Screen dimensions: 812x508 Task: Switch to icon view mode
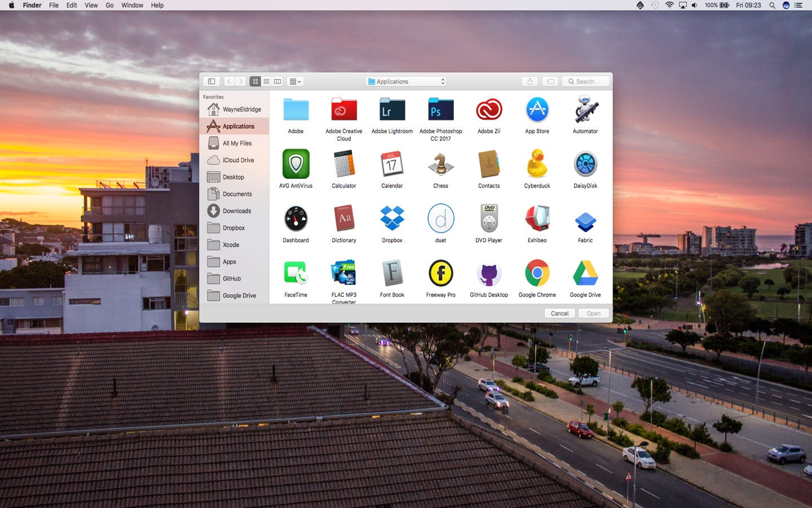tap(255, 81)
